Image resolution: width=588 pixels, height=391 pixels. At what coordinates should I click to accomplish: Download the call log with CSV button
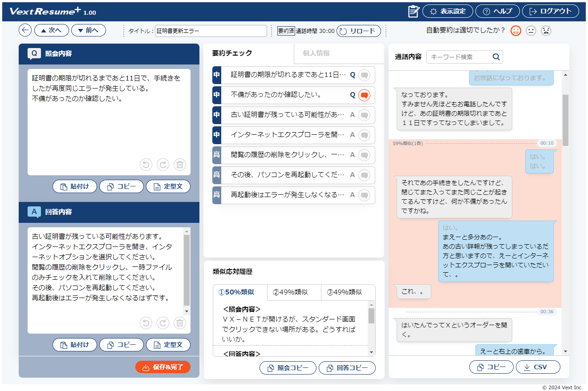tap(538, 367)
